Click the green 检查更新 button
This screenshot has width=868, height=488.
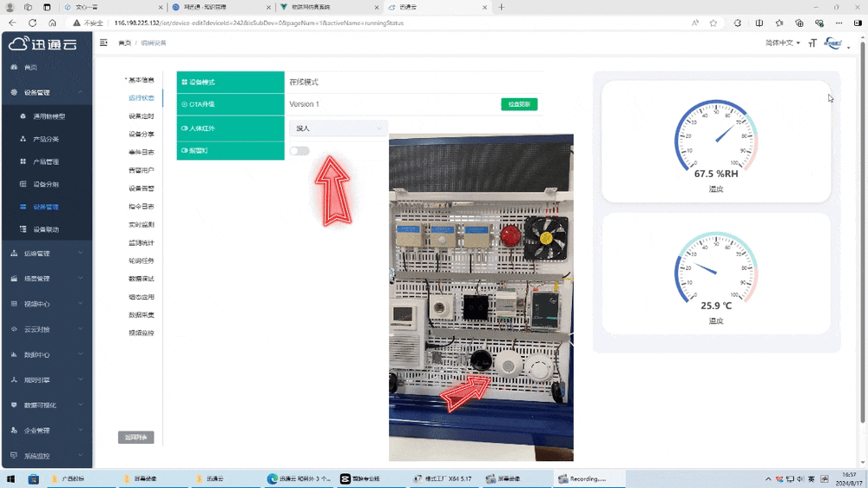click(519, 104)
